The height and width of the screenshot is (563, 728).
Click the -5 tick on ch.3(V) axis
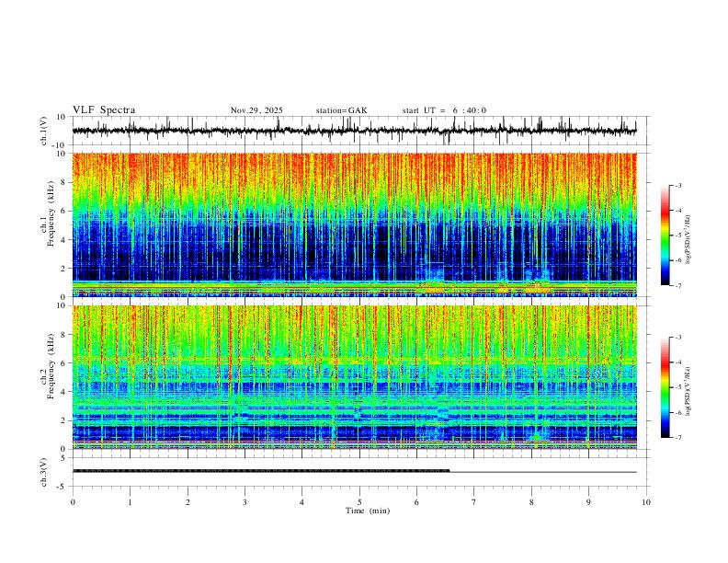[63, 487]
